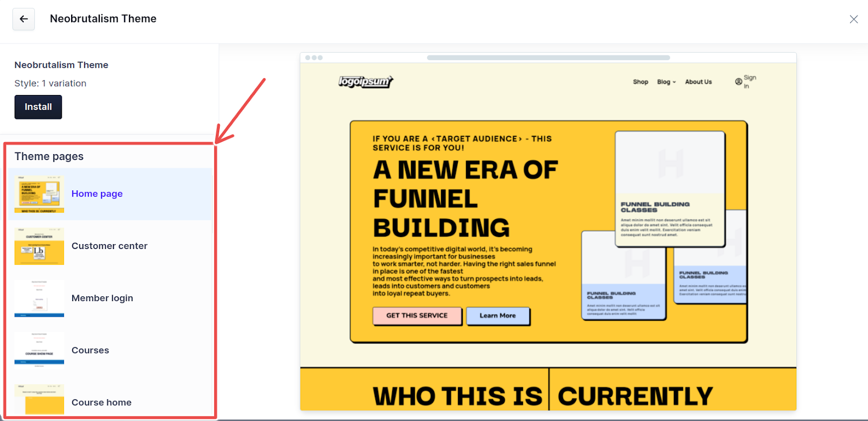Viewport: 868px width, 421px height.
Task: Click the 'A NEW ERA OF FUNNEL BUILDING' headline
Action: [x=465, y=199]
